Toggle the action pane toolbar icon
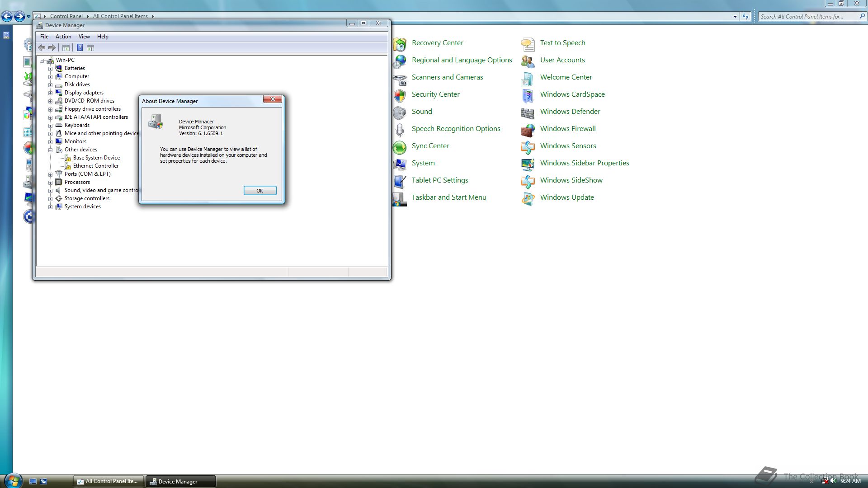868x488 pixels. [90, 48]
